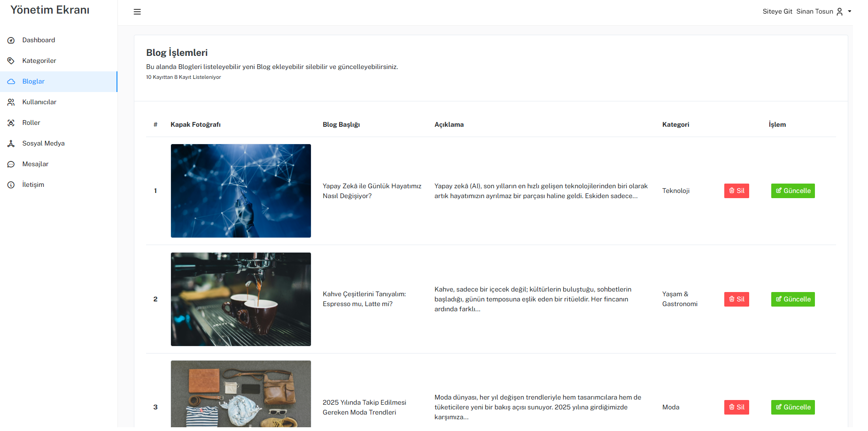868x431 pixels.
Task: Click the Kategoriler tag icon
Action: click(x=11, y=61)
